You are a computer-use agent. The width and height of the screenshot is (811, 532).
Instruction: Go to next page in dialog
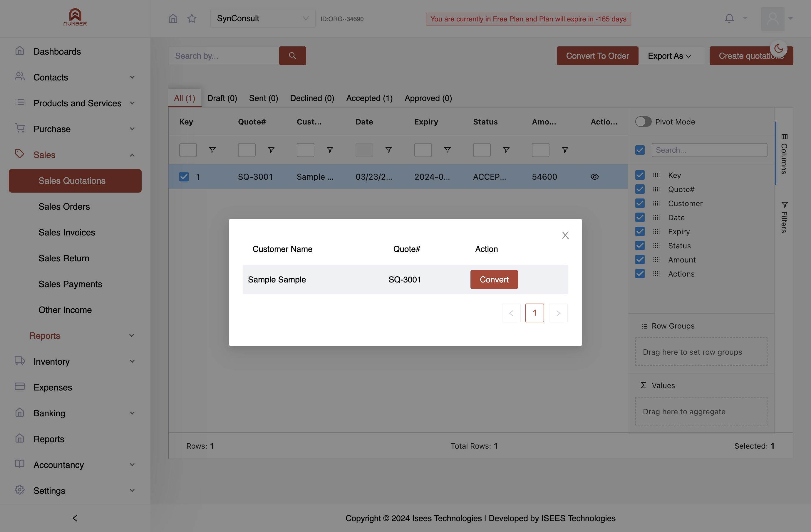pyautogui.click(x=558, y=313)
